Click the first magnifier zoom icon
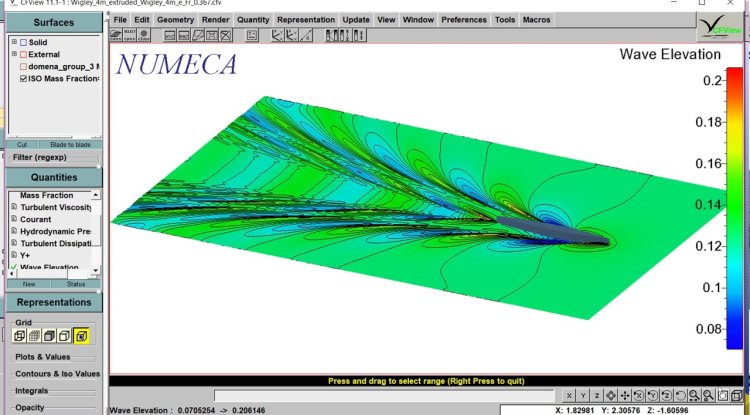Image resolution: width=750 pixels, height=415 pixels. click(x=694, y=395)
